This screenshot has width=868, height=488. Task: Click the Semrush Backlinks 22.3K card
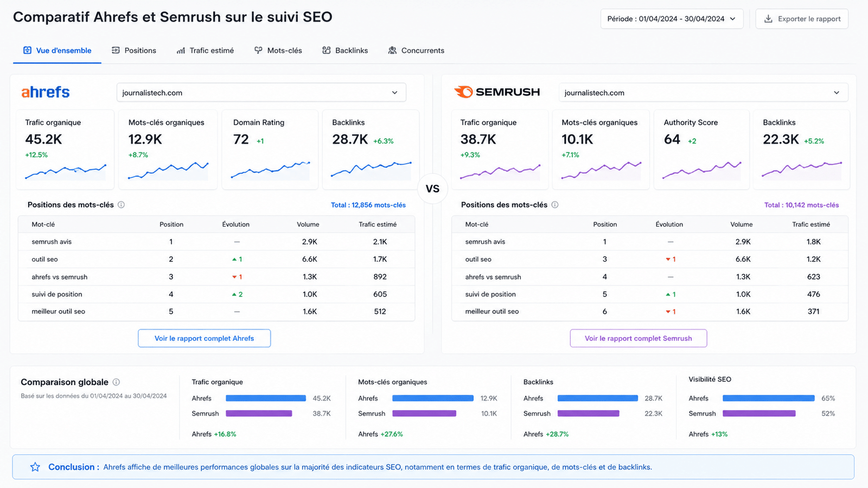801,150
